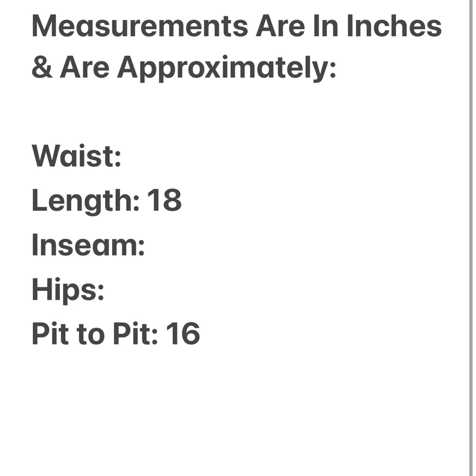The image size is (476, 476).
Task: Place cursor right after "Inseam:"
Action: 146,245
